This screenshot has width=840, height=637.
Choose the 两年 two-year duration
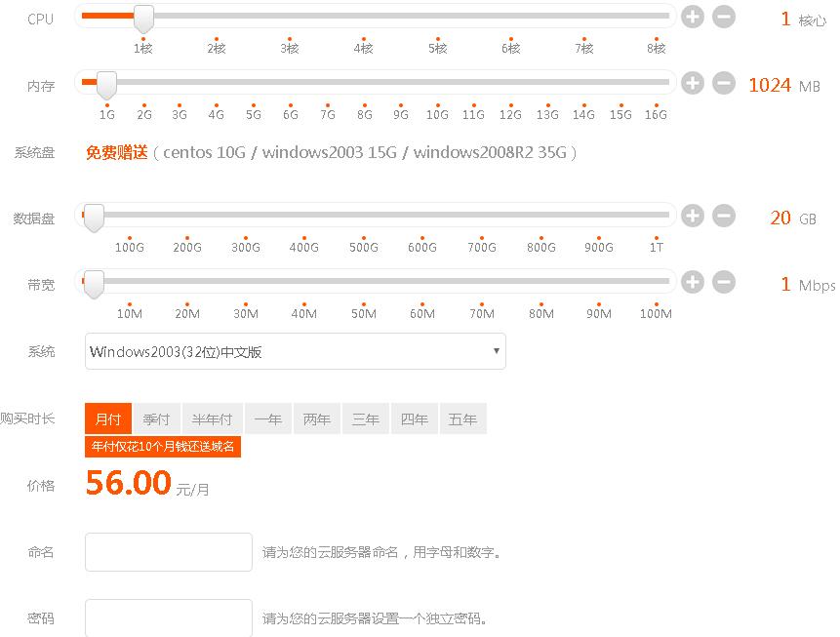click(x=317, y=419)
